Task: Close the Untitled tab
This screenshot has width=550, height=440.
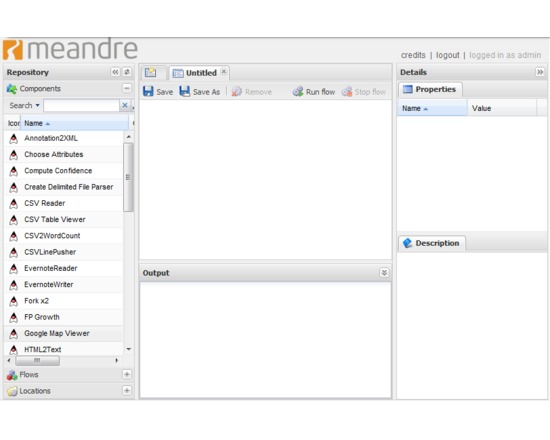Action: [x=224, y=72]
